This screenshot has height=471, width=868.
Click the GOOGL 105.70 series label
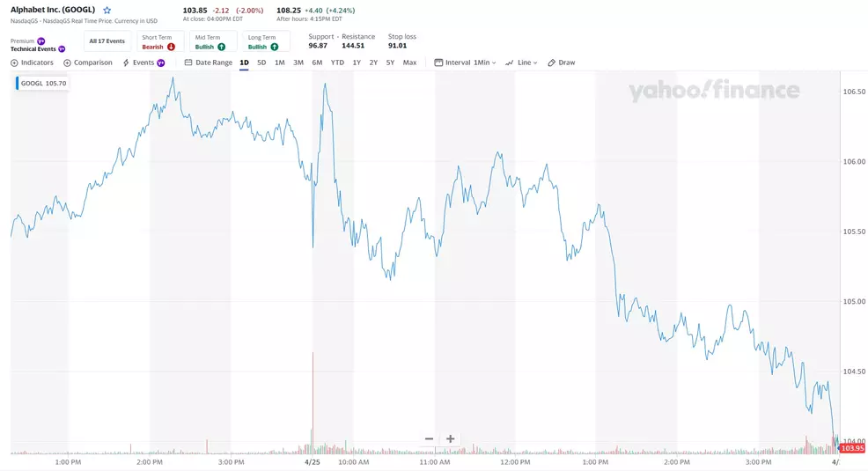tap(43, 83)
